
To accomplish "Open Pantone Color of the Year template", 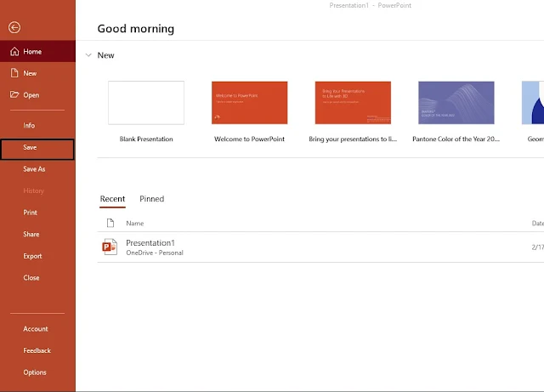I will pos(456,103).
